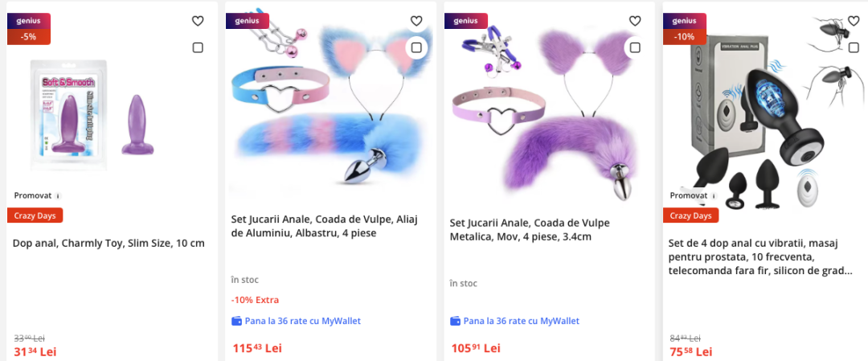Add the Charmly Toy product to favorites
The image size is (868, 361).
tap(198, 21)
